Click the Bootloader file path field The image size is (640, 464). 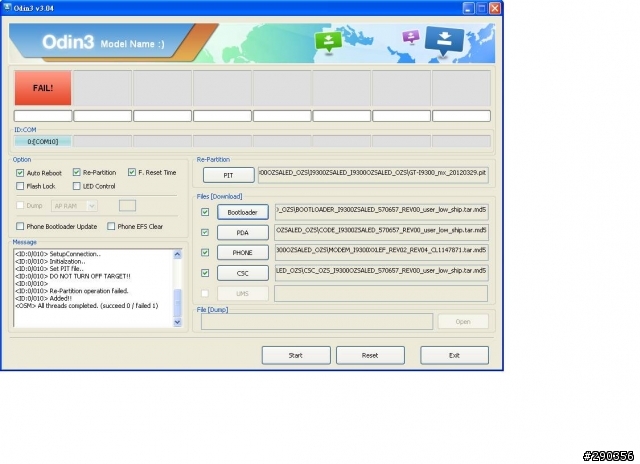click(381, 212)
